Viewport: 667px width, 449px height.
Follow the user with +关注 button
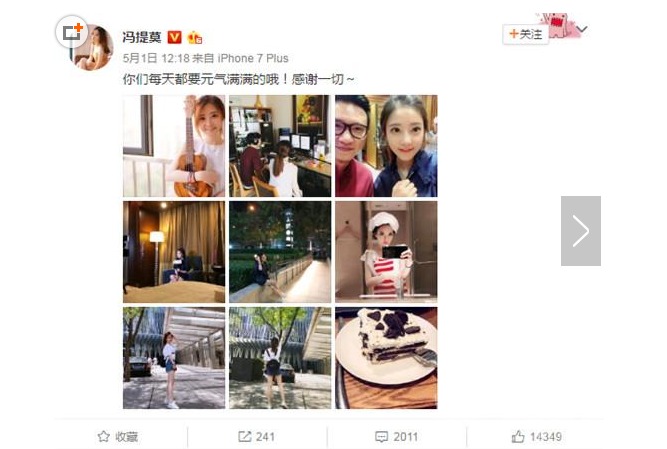(525, 34)
